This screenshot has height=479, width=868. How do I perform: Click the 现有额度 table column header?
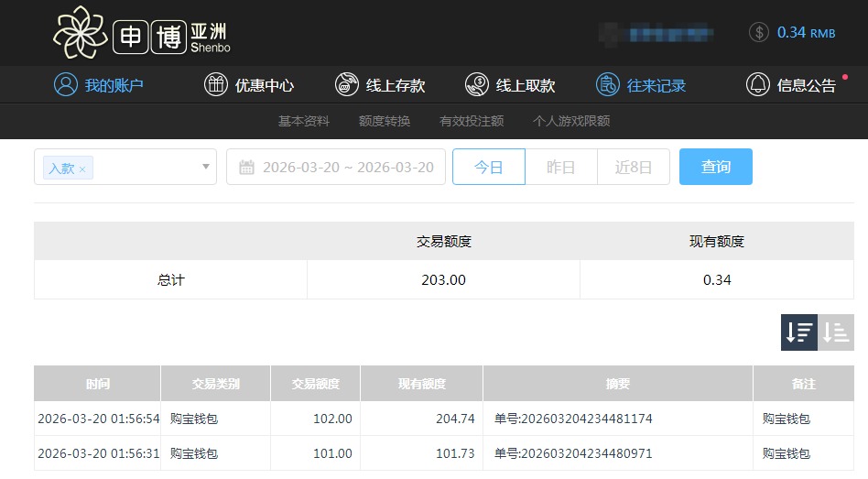click(422, 383)
